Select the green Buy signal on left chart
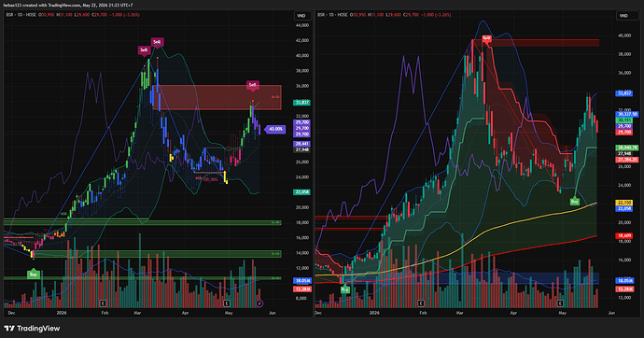The height and width of the screenshot is (338, 644). [x=34, y=274]
